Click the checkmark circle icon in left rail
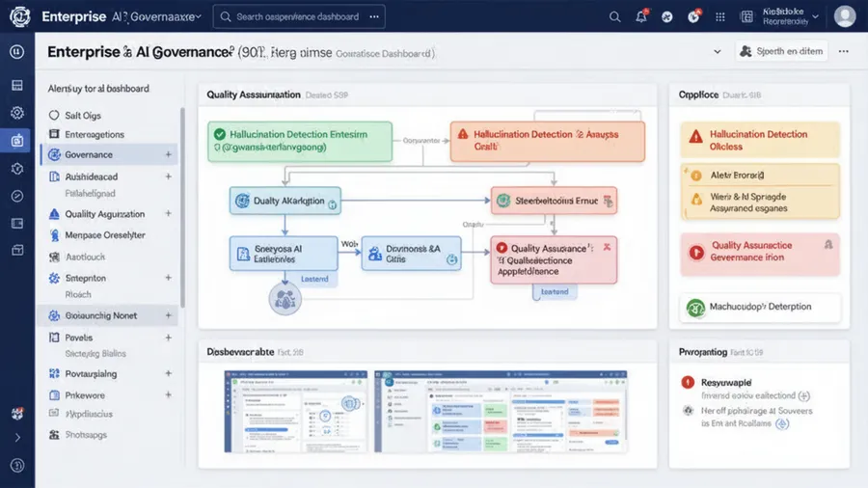The width and height of the screenshot is (868, 488). 17,196
